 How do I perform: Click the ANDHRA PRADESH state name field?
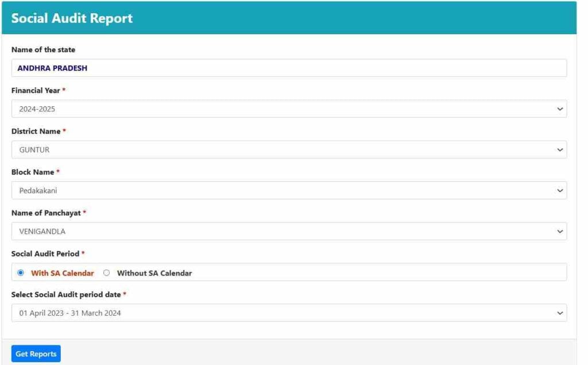(x=289, y=68)
